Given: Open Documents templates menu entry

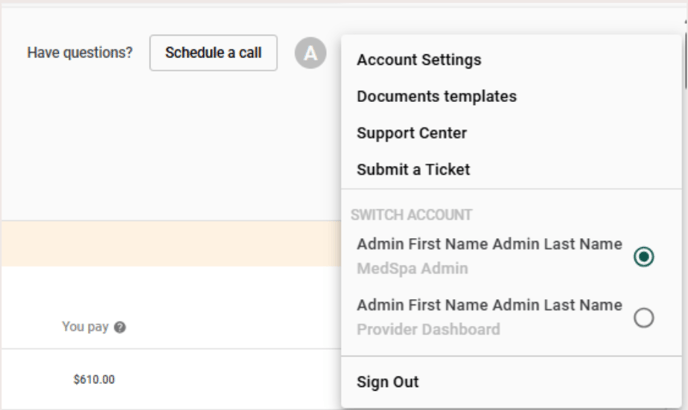Looking at the screenshot, I should [x=437, y=96].
